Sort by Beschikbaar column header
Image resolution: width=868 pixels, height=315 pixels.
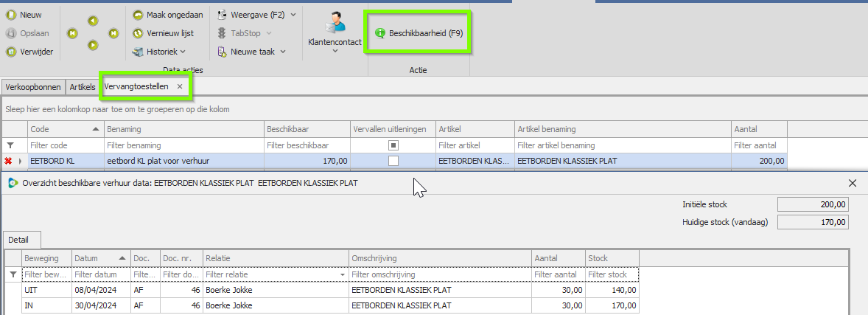click(307, 129)
